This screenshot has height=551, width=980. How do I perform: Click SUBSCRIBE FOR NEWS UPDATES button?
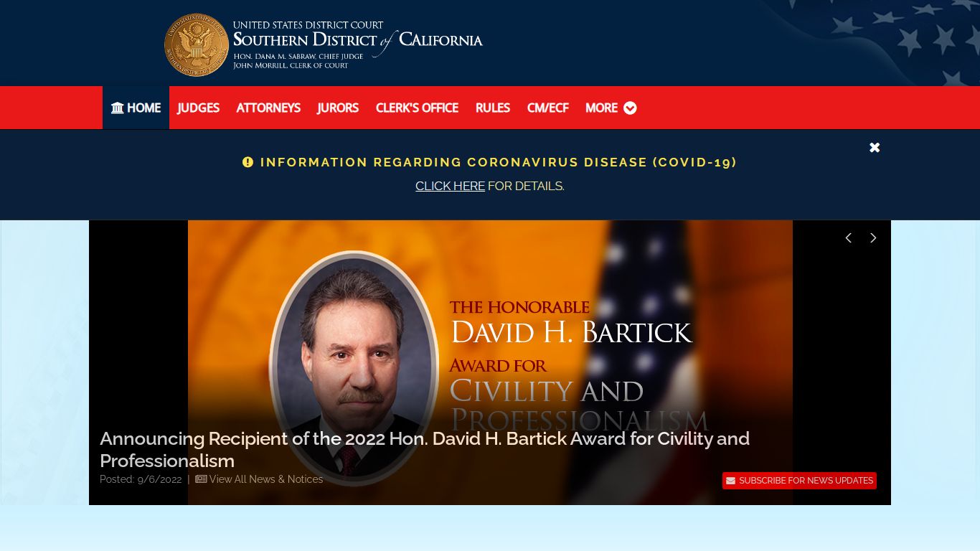pos(799,481)
